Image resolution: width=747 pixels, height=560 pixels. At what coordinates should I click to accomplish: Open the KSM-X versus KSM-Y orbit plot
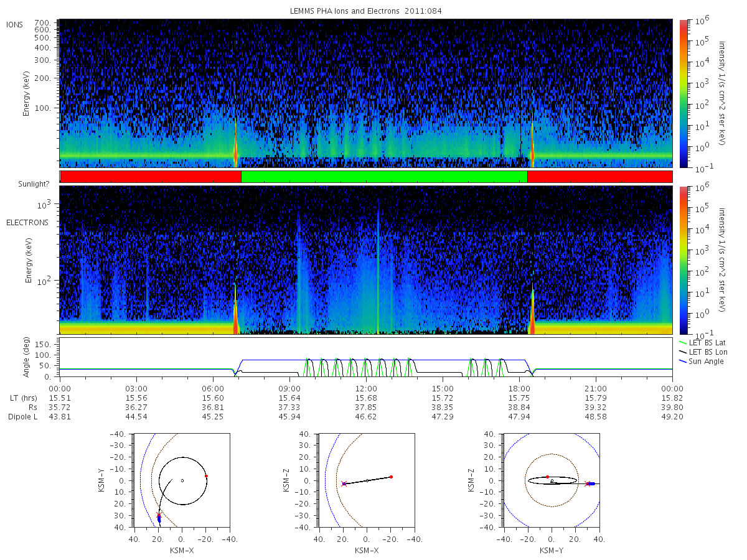click(181, 480)
